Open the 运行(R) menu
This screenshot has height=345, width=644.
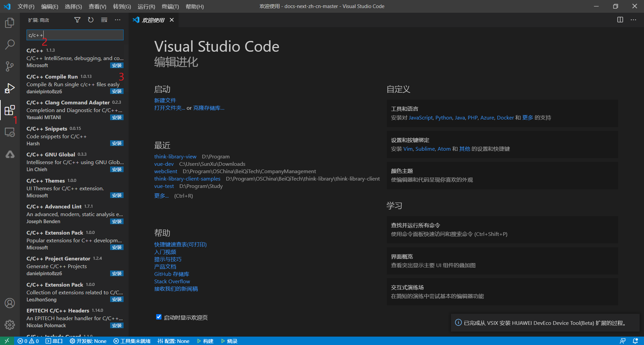146,6
